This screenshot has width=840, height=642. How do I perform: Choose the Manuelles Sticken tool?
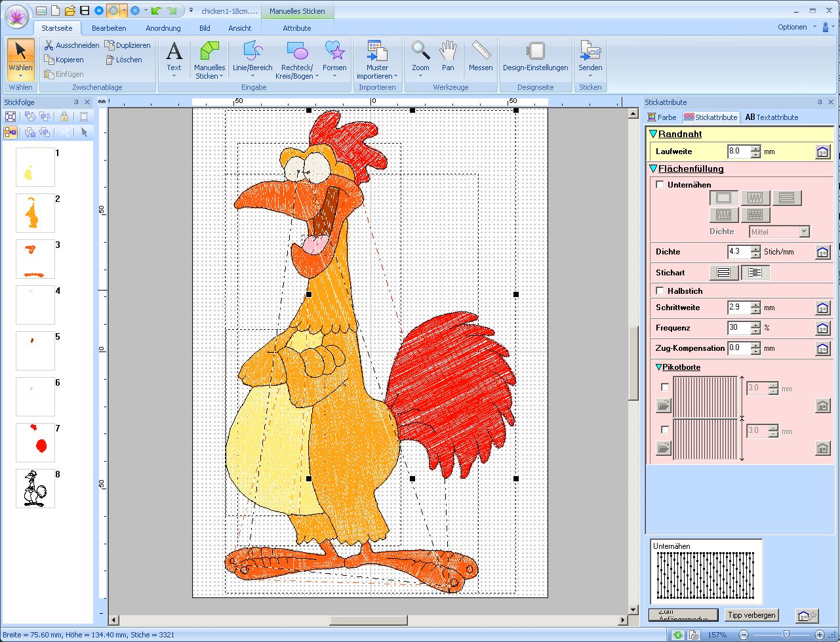click(209, 58)
